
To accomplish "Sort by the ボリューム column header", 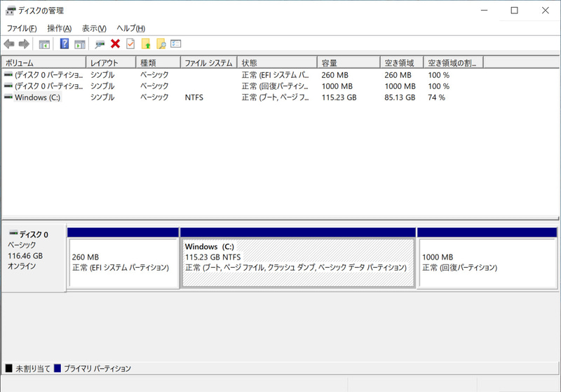I will (x=43, y=62).
